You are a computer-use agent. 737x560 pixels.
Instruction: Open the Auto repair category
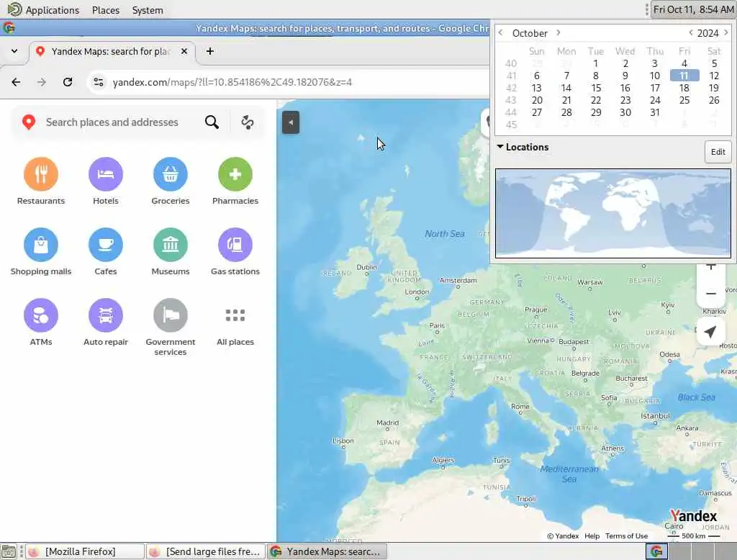pyautogui.click(x=105, y=322)
